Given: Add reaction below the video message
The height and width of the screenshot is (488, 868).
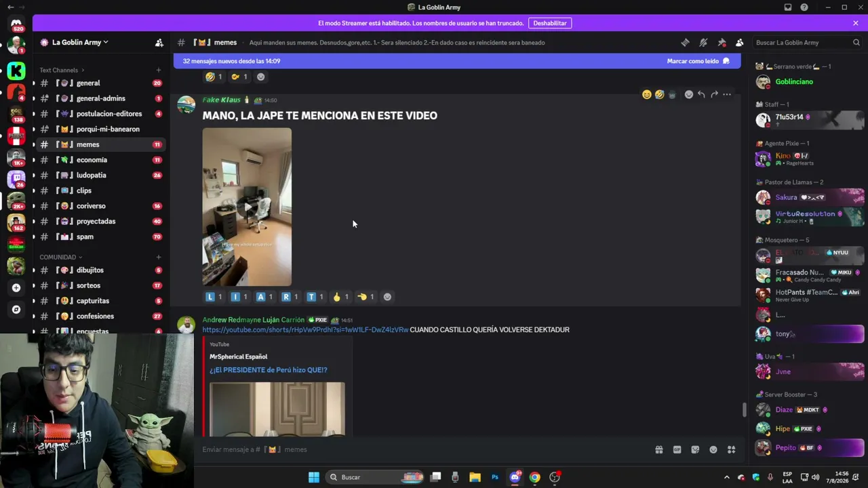Looking at the screenshot, I should tap(387, 297).
